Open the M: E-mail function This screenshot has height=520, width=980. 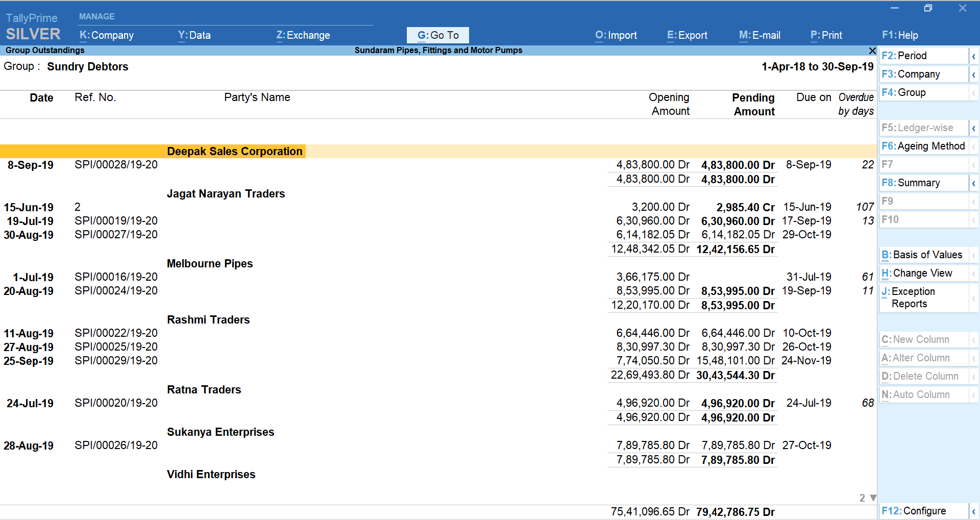point(759,35)
